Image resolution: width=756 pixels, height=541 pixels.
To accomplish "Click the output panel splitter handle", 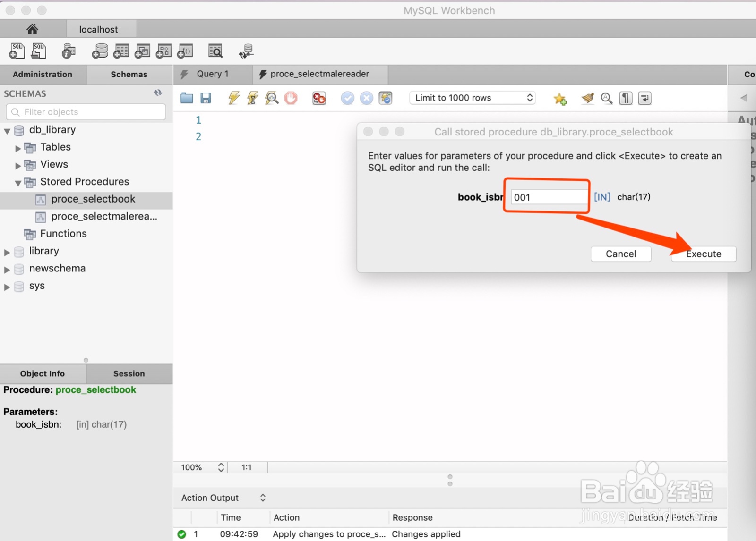I will 450,481.
